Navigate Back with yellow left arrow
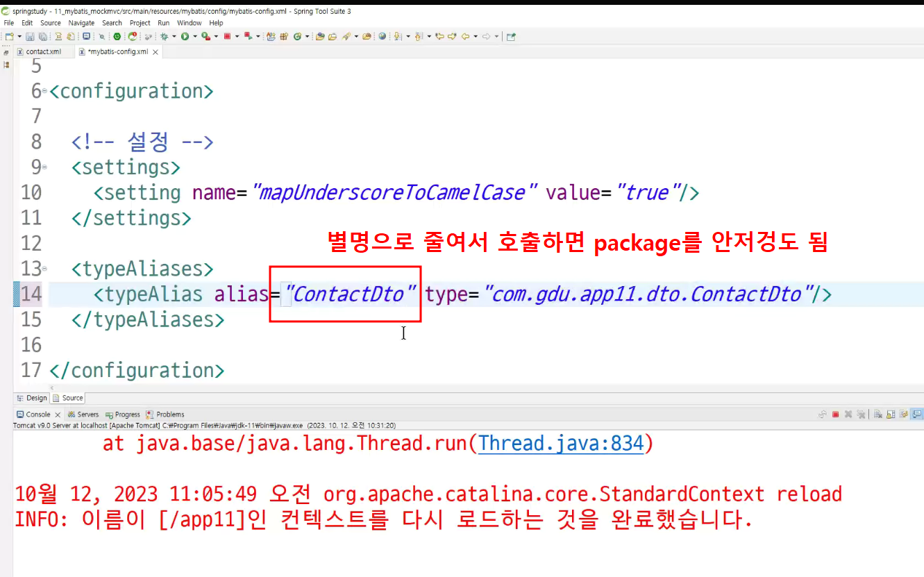The width and height of the screenshot is (924, 577). (466, 36)
